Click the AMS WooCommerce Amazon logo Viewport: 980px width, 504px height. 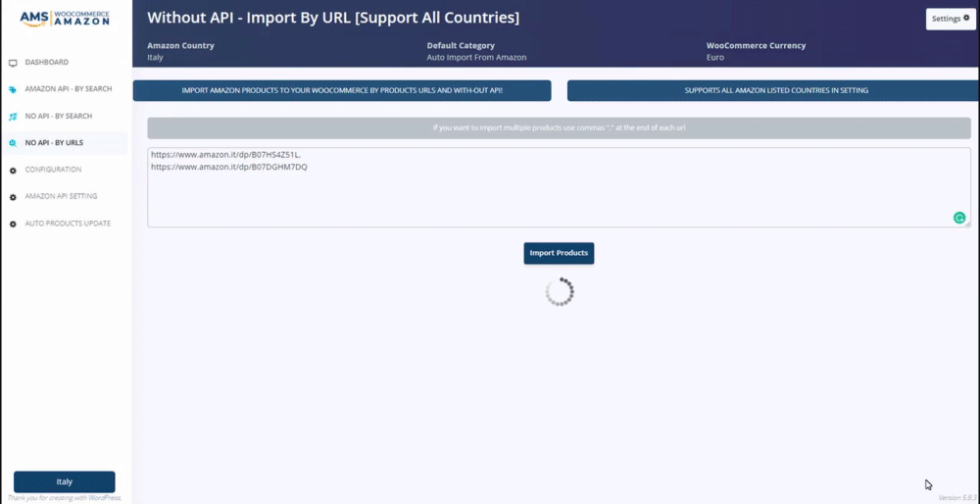coord(65,18)
